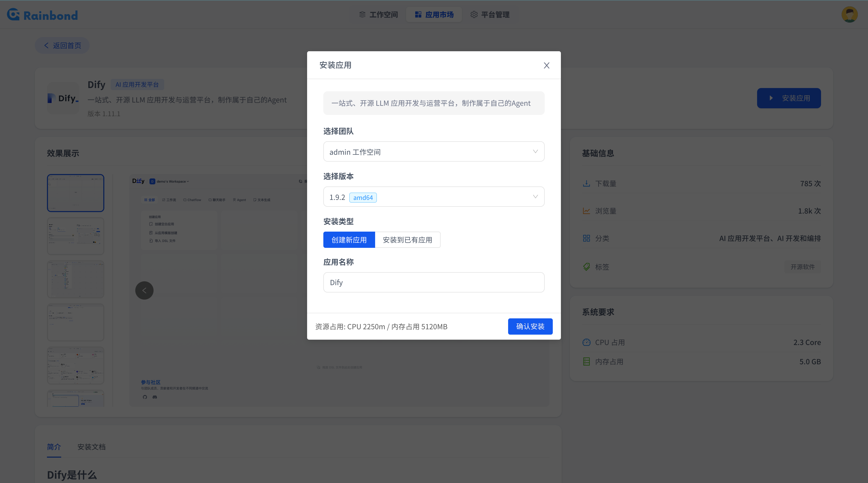Open the 工作空间 tab
The height and width of the screenshot is (483, 868).
[378, 14]
